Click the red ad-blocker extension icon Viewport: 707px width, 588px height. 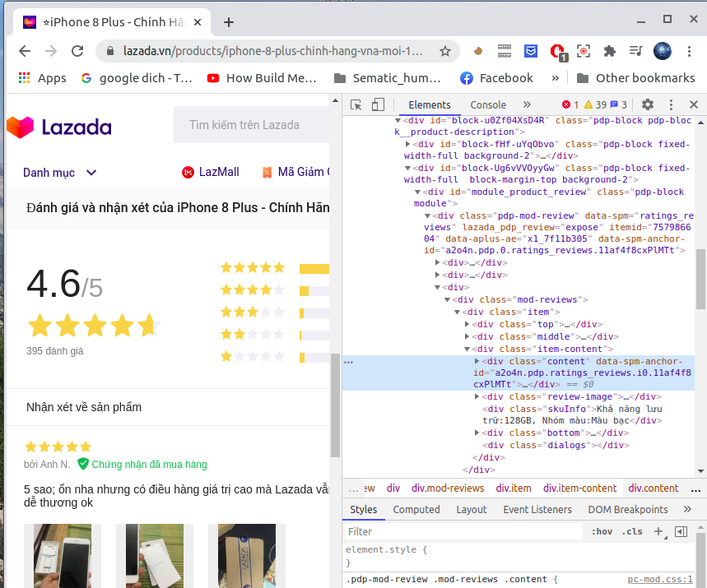[x=558, y=51]
